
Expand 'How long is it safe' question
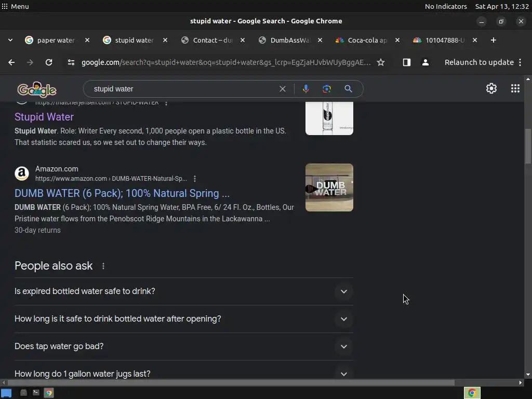[x=183, y=319]
